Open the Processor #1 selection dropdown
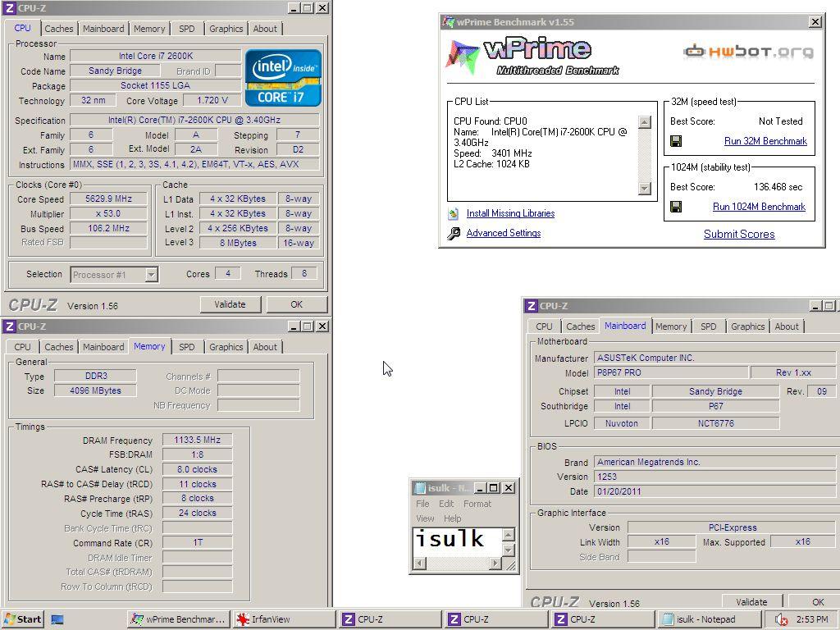Screen dimensions: 840x630 [x=152, y=275]
